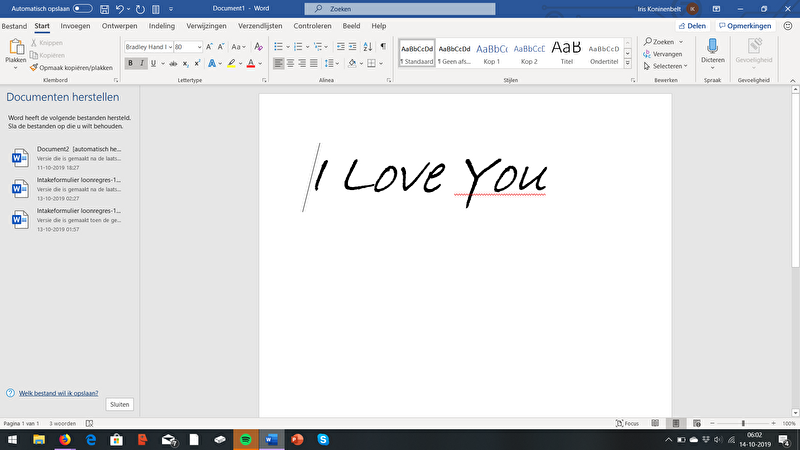Expand the font size dropdown

[x=198, y=46]
